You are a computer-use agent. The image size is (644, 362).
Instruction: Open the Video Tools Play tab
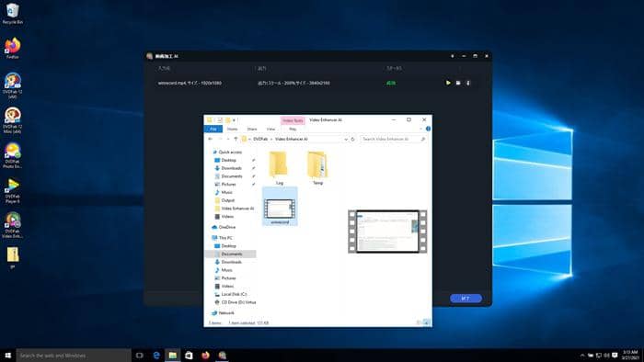coord(293,130)
